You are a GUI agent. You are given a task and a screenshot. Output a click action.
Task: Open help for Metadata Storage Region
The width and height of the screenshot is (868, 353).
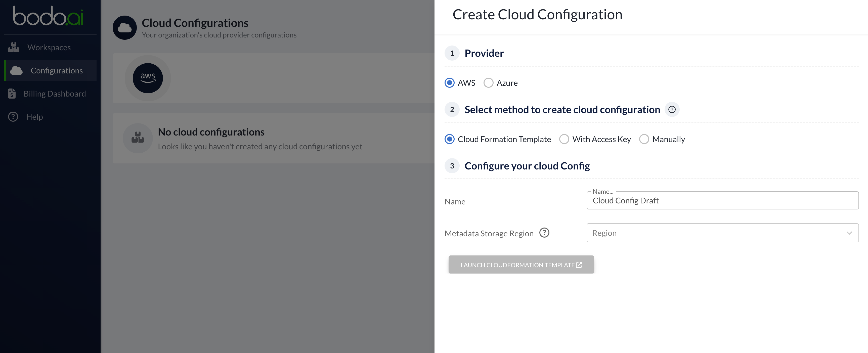544,233
